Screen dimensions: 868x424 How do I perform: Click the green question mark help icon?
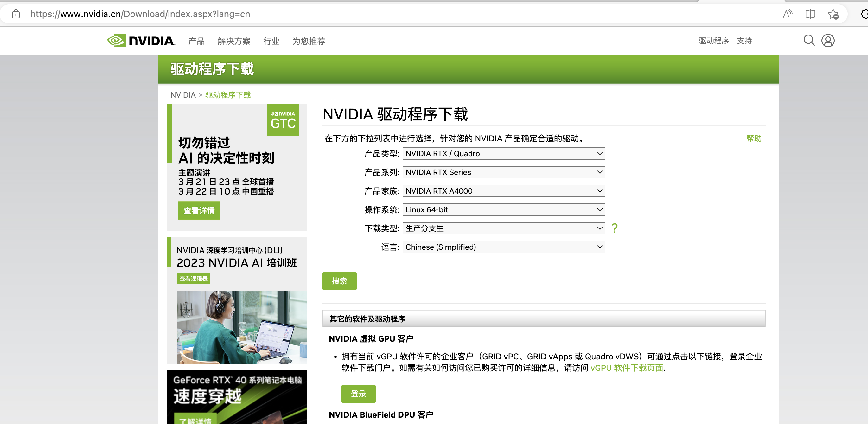(615, 228)
